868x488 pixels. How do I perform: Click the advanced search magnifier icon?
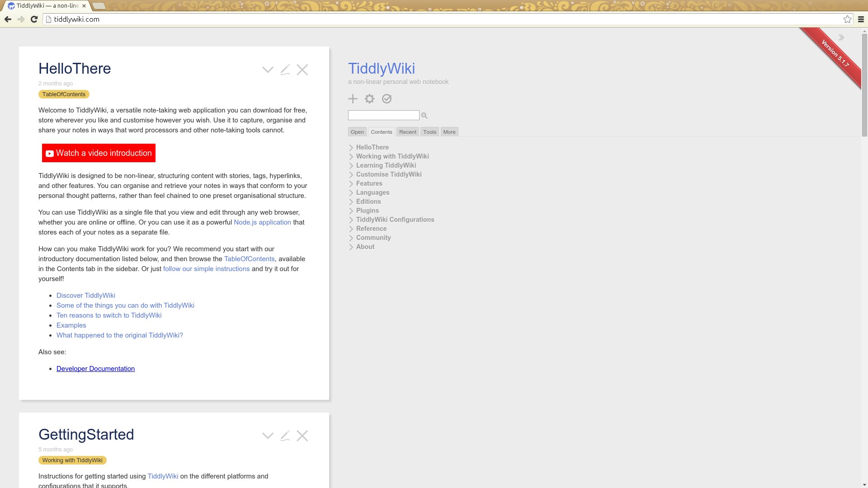425,116
